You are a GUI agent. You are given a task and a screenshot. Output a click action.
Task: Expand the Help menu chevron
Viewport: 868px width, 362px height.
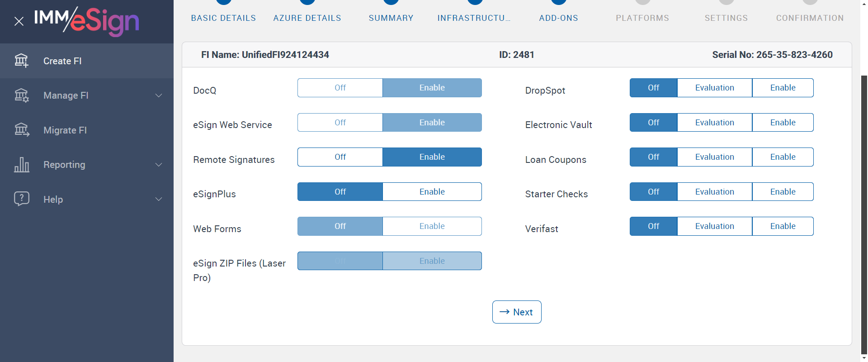coord(159,199)
